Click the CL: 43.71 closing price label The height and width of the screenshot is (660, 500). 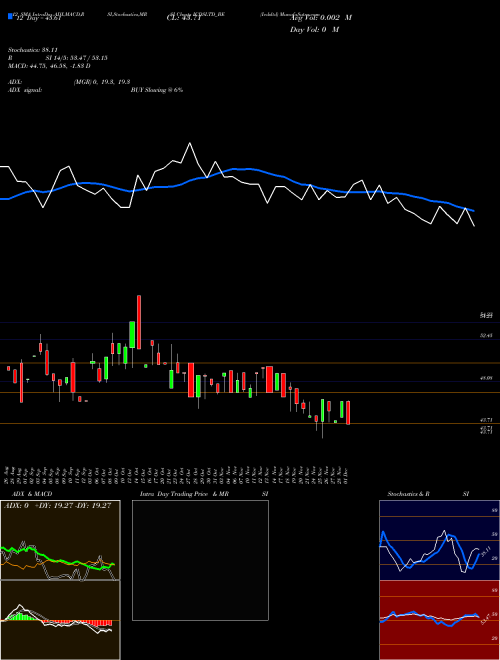(x=184, y=18)
